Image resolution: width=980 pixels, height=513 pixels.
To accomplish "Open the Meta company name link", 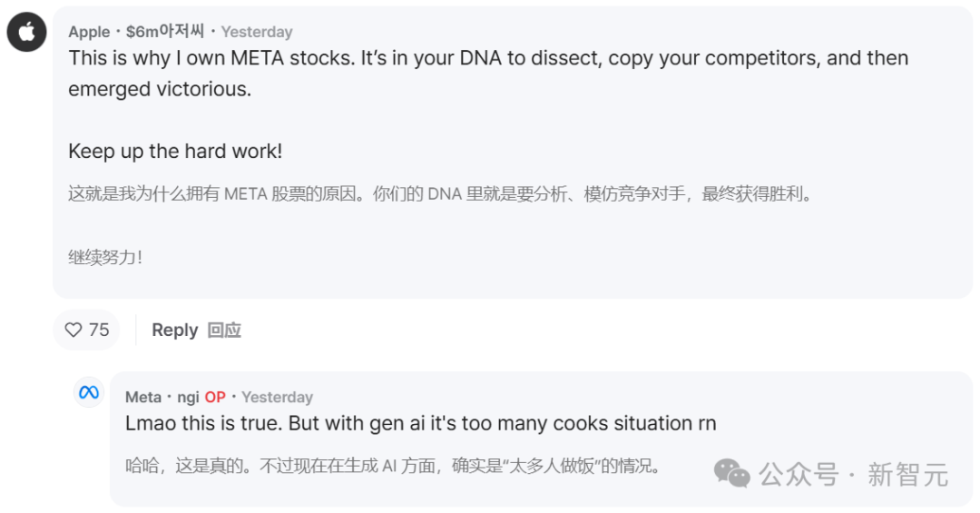I will 142,397.
